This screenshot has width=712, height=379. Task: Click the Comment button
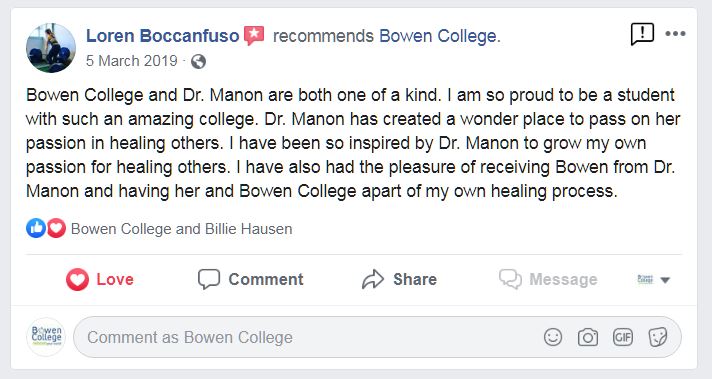pos(251,279)
